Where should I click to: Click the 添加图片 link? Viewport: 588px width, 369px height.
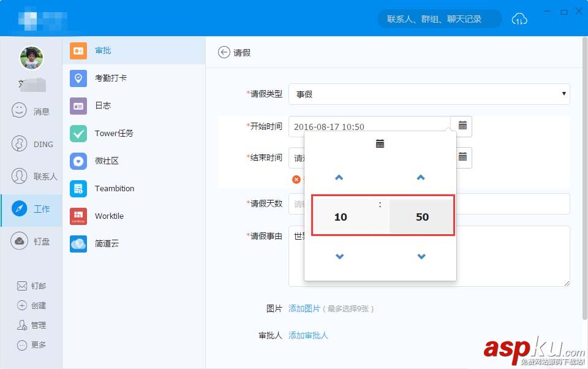coord(304,310)
